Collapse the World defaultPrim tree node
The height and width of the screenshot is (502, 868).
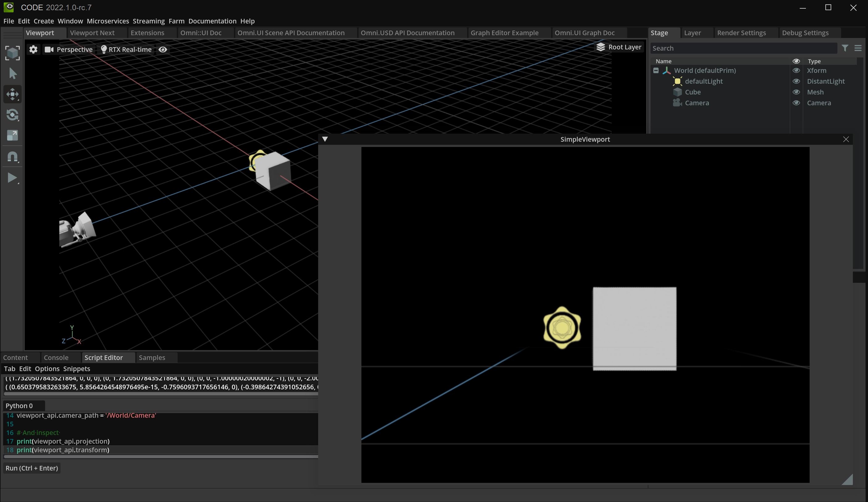point(656,71)
